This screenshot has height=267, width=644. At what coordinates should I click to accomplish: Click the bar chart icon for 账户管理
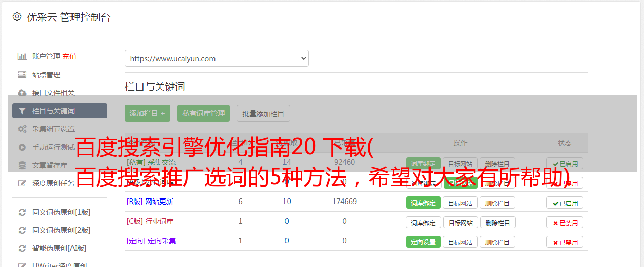(22, 56)
